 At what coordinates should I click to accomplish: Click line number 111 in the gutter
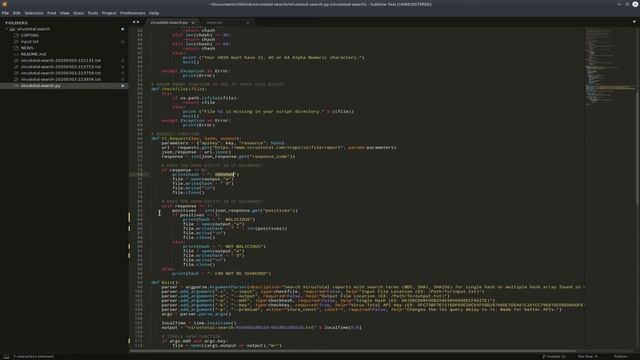139,341
